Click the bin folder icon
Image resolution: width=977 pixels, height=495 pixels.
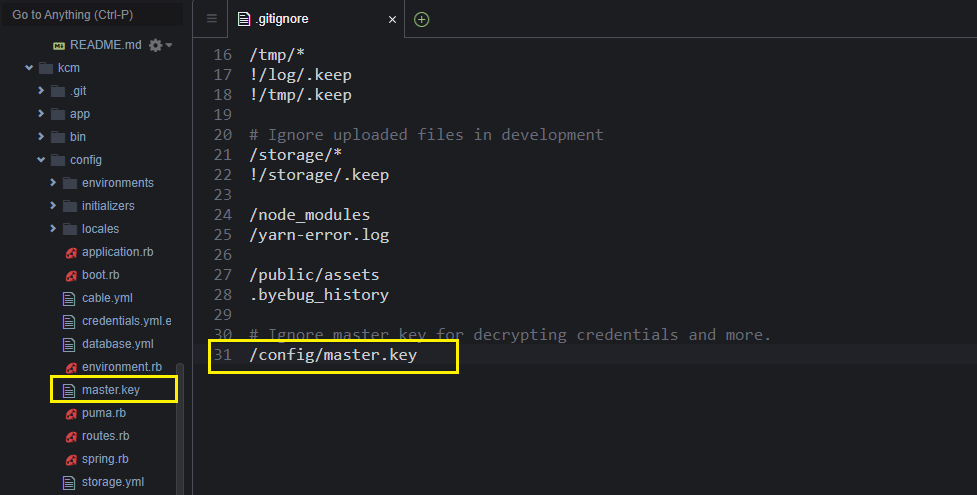58,137
